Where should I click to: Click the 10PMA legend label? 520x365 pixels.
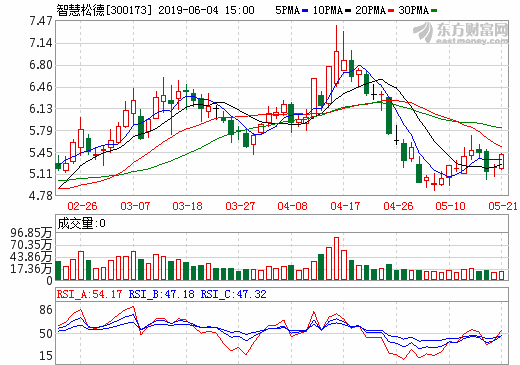pos(327,10)
